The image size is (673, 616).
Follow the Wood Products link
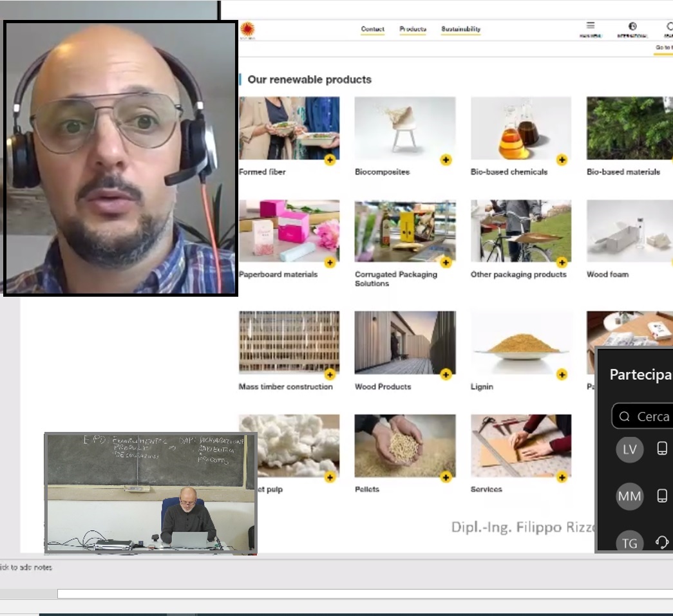coord(383,386)
